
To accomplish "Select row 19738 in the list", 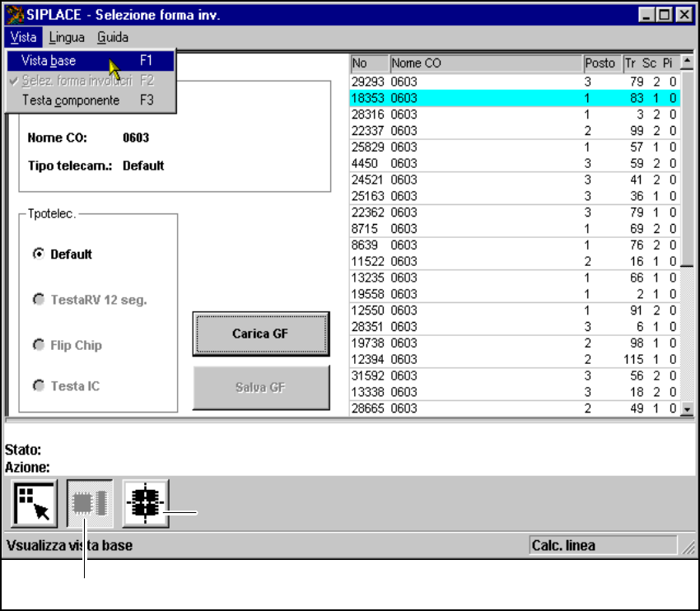I will [x=515, y=343].
